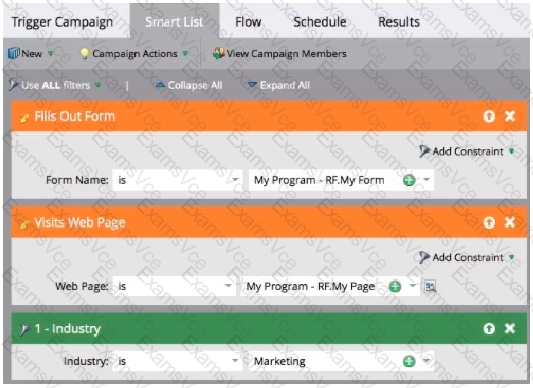Add another Industry value with green plus
533x388 pixels.
[409, 361]
